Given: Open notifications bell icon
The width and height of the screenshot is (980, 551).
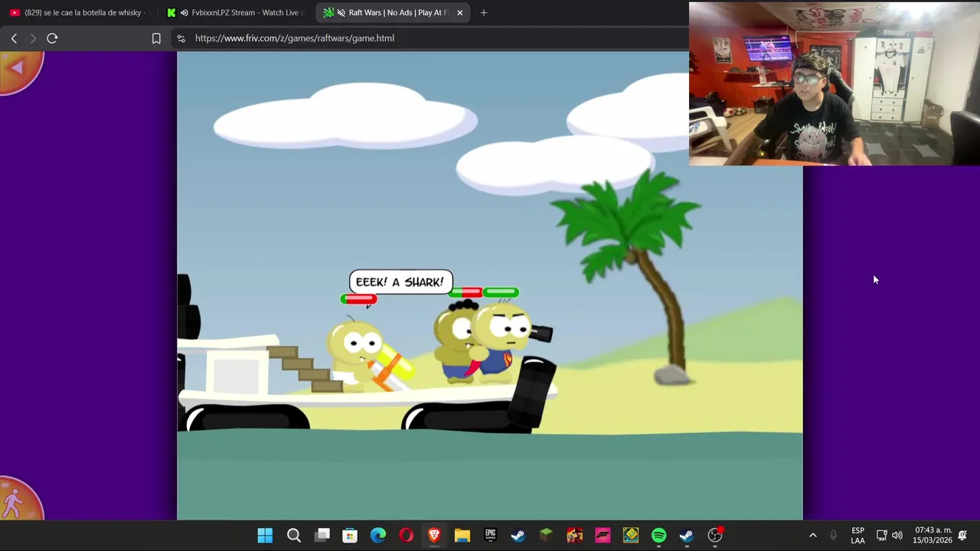Looking at the screenshot, I should (x=962, y=536).
